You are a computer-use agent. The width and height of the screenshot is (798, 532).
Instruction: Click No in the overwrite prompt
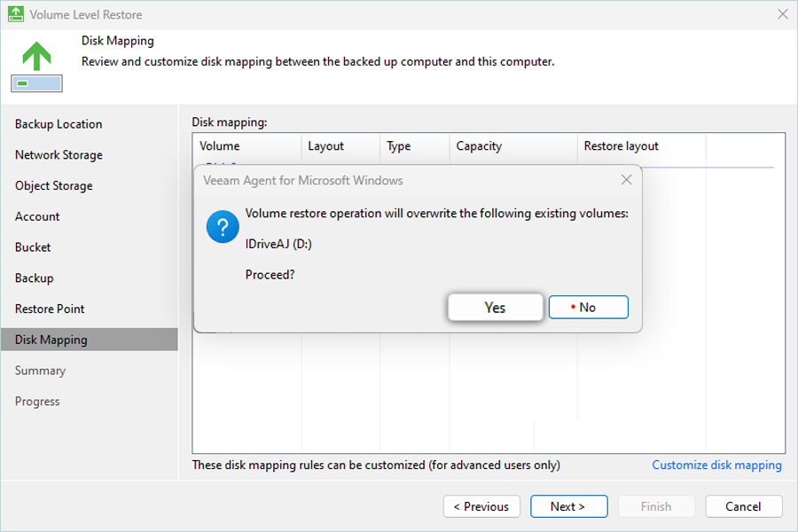[589, 308]
